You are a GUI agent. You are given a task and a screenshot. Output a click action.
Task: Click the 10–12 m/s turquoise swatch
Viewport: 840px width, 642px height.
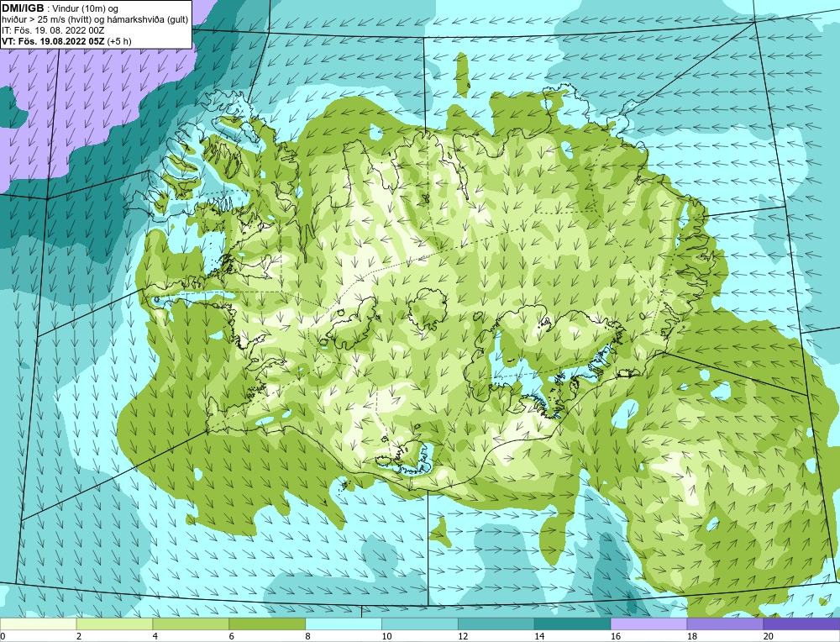click(420, 624)
